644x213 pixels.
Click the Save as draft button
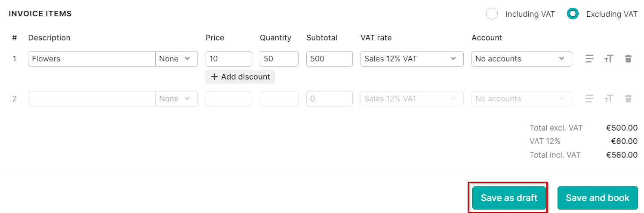[x=509, y=198]
